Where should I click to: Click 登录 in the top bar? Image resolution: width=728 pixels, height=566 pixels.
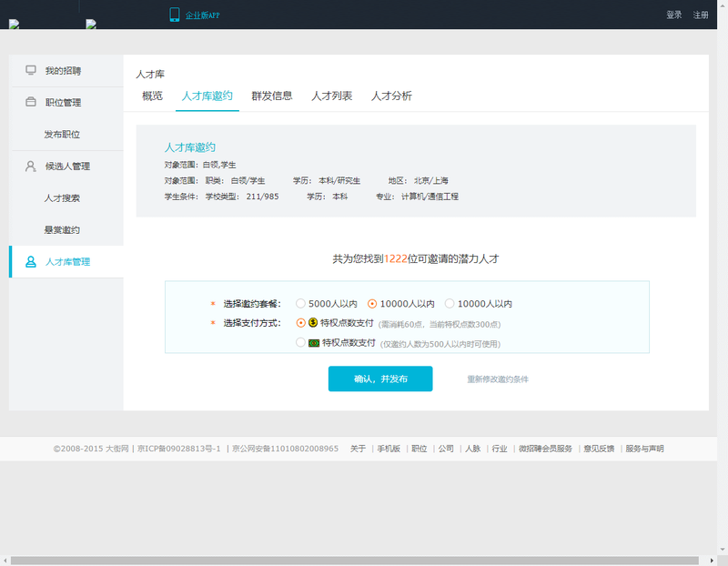click(x=674, y=15)
